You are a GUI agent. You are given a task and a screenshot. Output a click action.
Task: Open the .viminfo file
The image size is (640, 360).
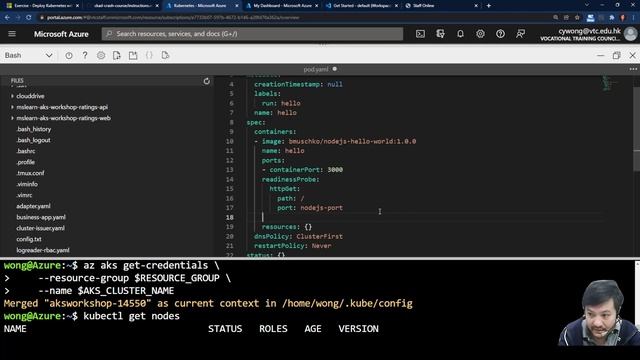coord(27,184)
